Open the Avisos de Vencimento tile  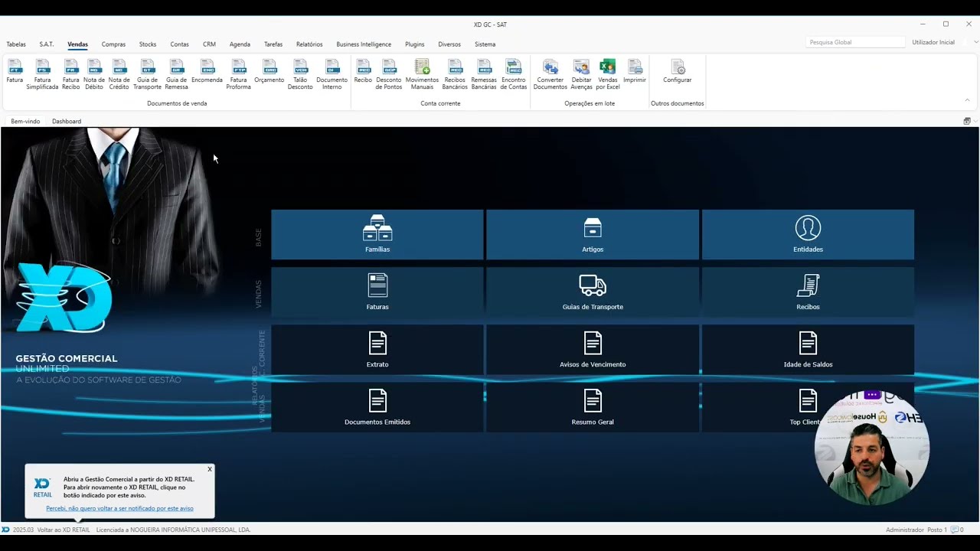(593, 350)
